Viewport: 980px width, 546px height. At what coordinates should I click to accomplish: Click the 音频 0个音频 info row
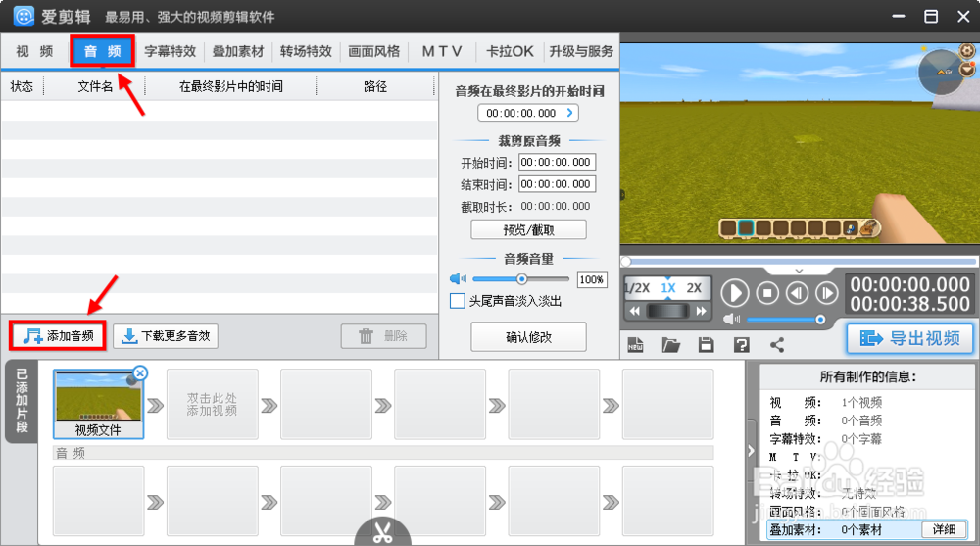click(825, 421)
